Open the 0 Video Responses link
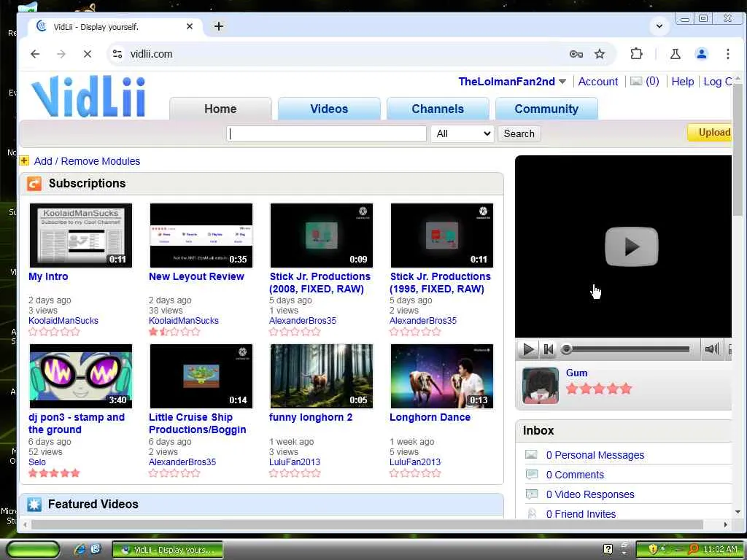The image size is (747, 560). coord(589,494)
